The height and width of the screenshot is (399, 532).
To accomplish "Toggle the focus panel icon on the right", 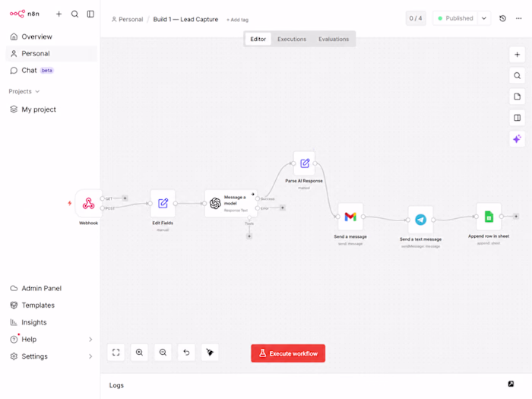I will click(x=517, y=118).
